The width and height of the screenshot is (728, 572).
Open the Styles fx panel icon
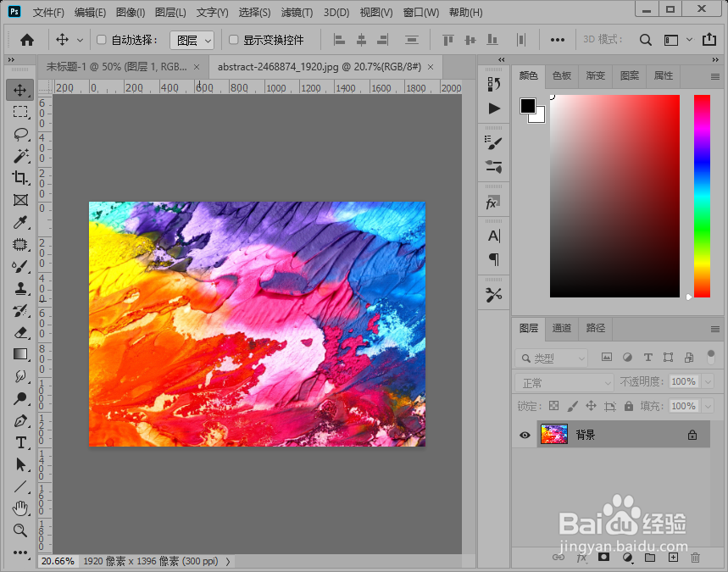(493, 203)
